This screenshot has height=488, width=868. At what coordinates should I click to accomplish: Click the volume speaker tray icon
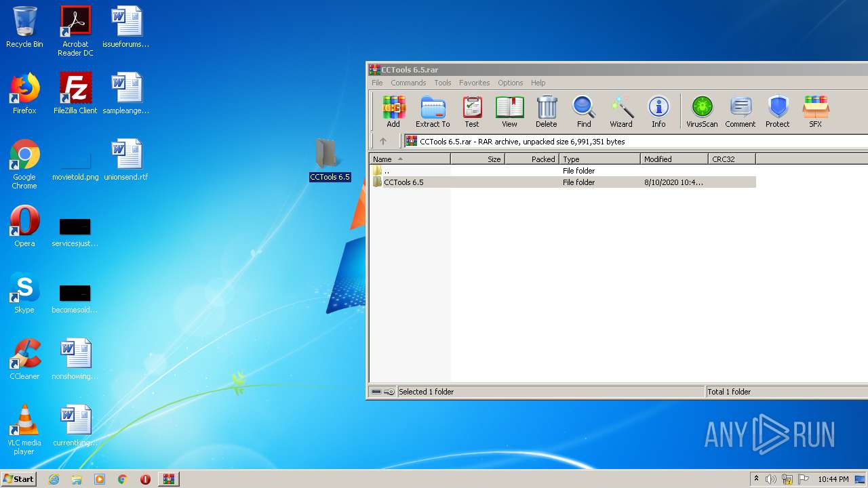click(771, 479)
